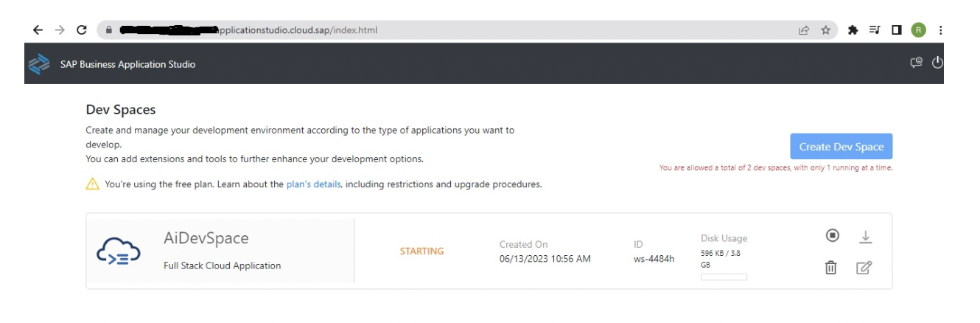
Task: Open the green profile avatar R
Action: (x=918, y=30)
